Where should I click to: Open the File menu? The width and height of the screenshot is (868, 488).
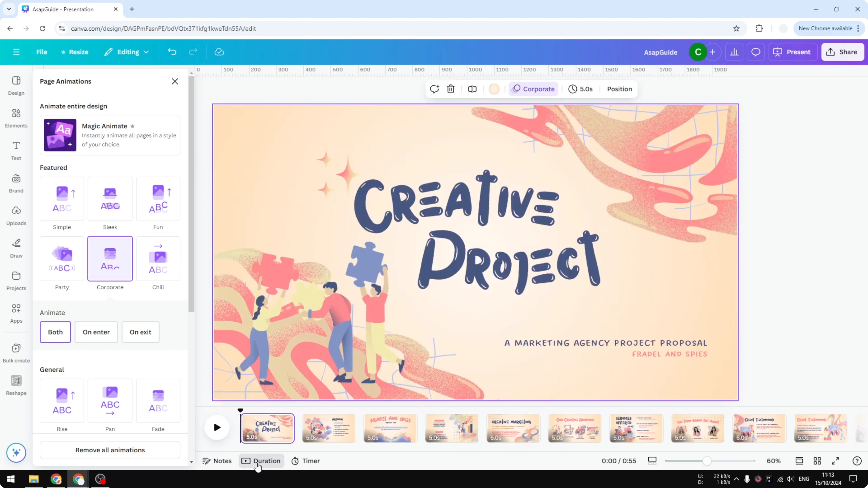42,52
